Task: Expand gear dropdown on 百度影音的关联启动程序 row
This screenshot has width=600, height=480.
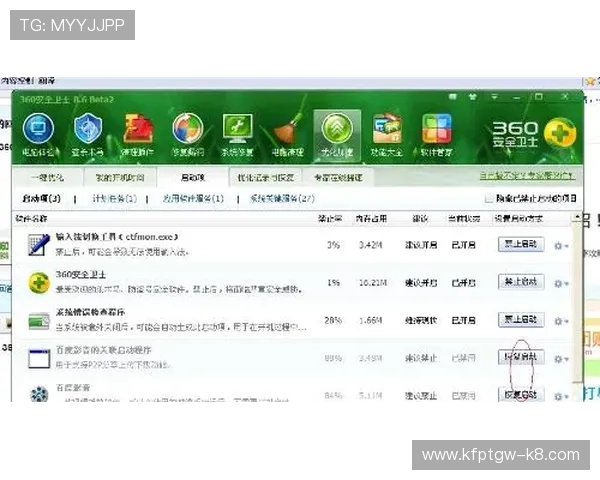Action: [561, 359]
